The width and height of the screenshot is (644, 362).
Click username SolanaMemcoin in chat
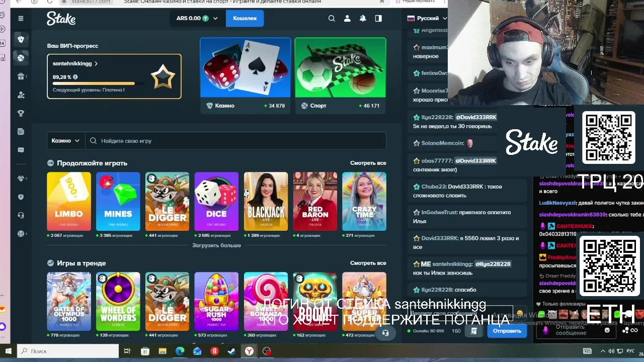pos(442,143)
